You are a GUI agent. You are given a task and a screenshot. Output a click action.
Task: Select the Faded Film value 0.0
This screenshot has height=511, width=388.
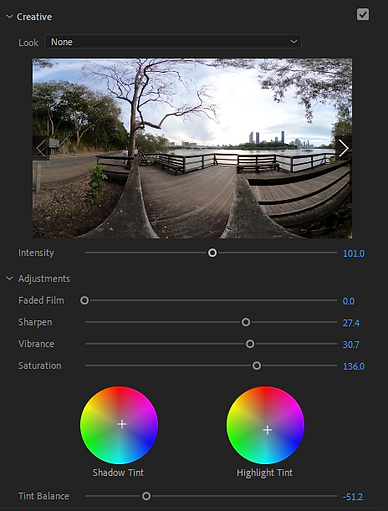348,301
